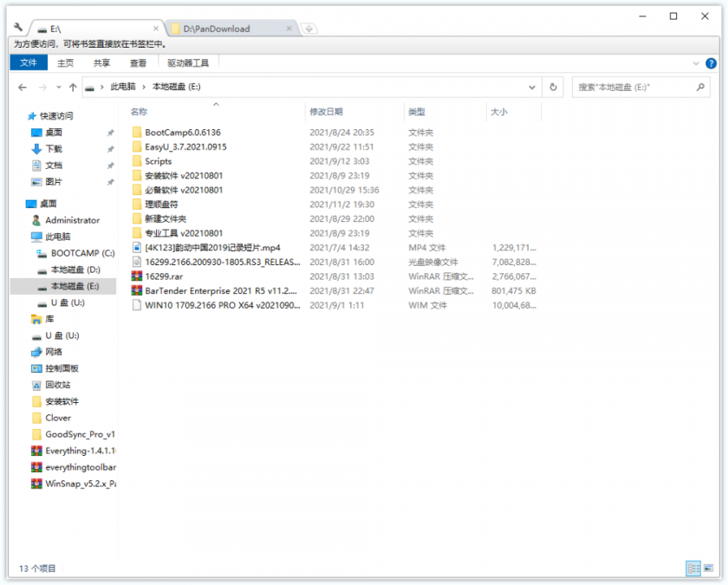The width and height of the screenshot is (728, 585).
Task: Go up one folder level
Action: pos(74,88)
